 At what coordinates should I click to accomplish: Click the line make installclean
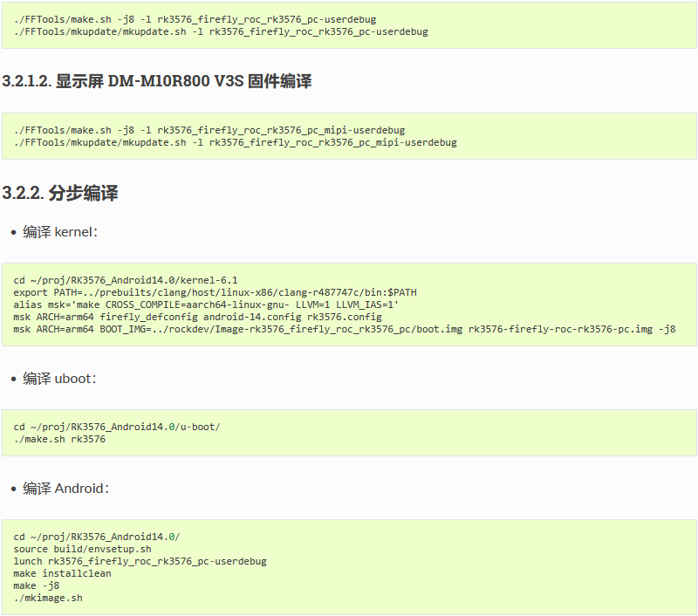tap(62, 574)
